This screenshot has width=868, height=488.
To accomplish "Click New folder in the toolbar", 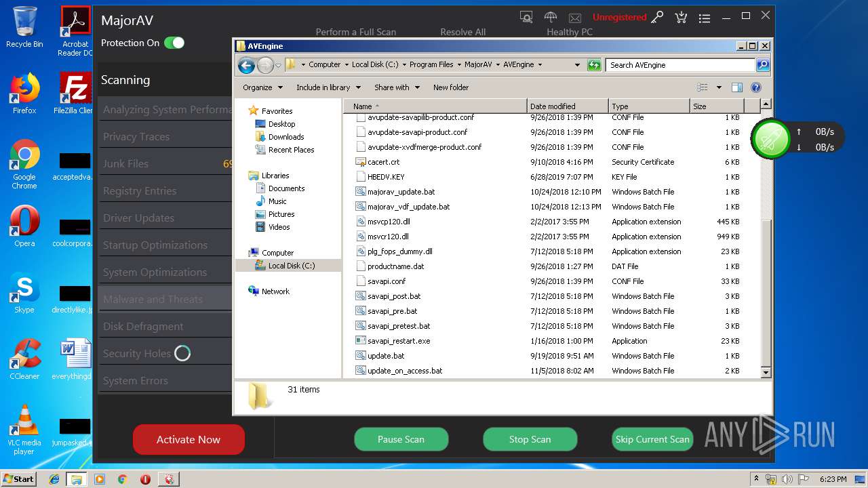I will (x=451, y=87).
